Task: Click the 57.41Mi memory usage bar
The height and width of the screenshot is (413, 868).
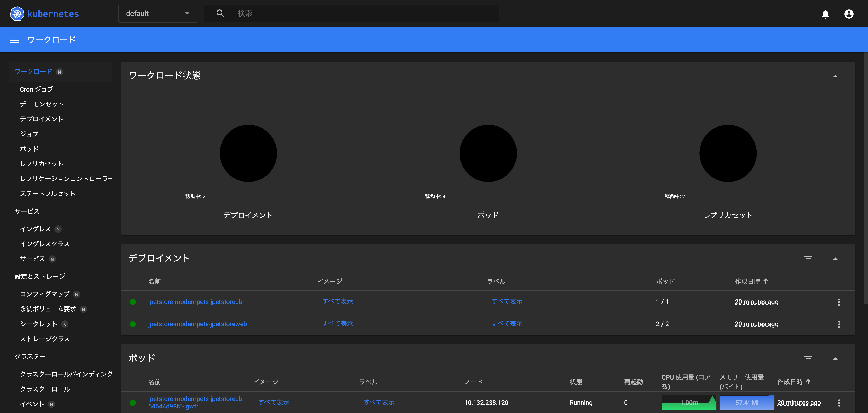Action: point(746,402)
